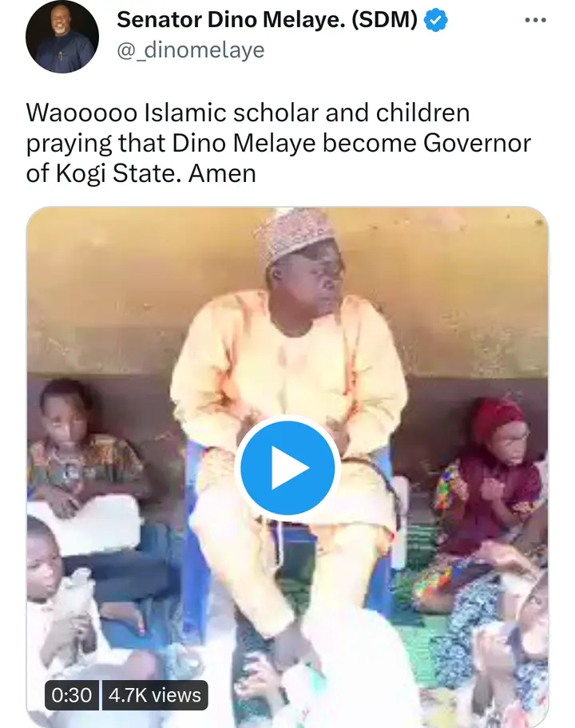
Task: Visit the @_dinomelaye handle link
Action: pyautogui.click(x=190, y=50)
